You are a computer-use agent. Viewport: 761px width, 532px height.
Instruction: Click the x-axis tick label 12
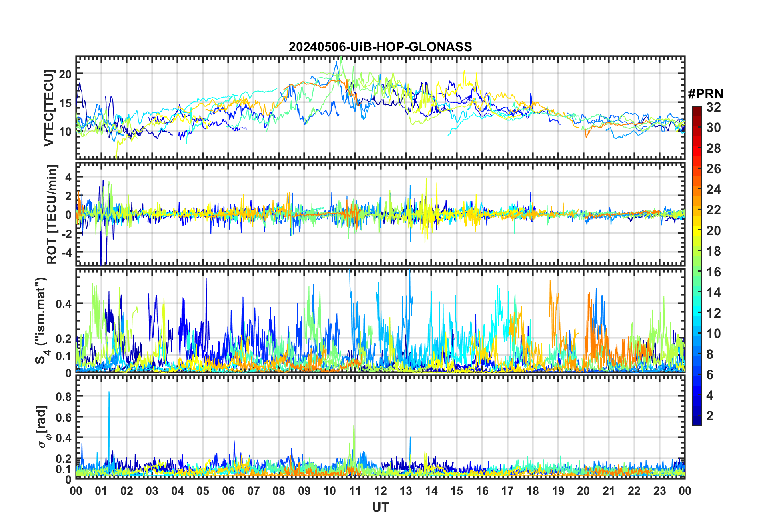(380, 491)
